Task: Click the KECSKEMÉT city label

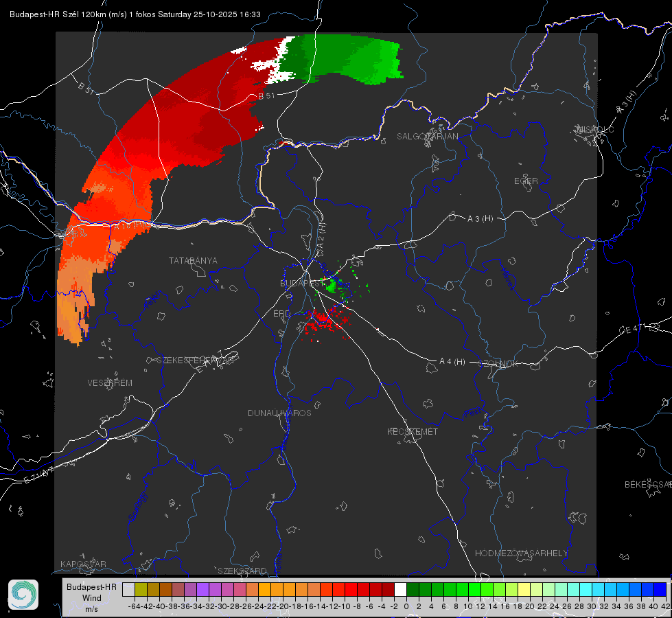Action: coord(413,431)
